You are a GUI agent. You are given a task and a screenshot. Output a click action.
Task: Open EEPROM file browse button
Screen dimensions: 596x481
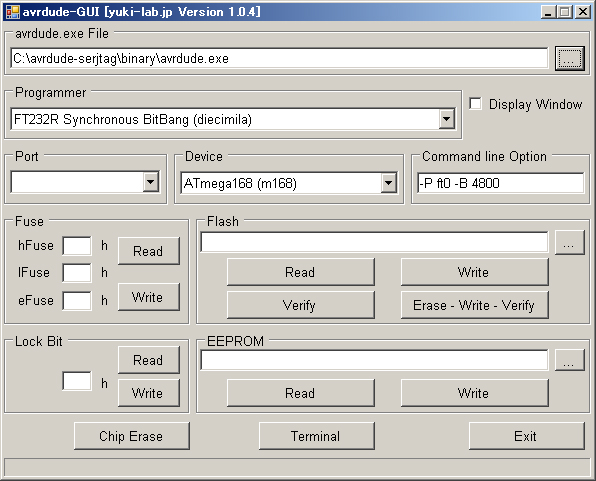point(569,360)
